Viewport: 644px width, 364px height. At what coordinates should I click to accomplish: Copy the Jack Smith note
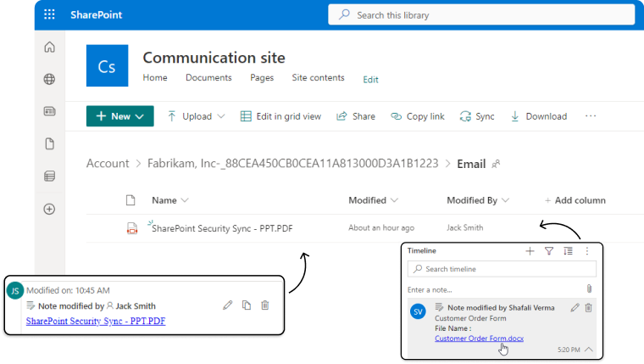[247, 305]
